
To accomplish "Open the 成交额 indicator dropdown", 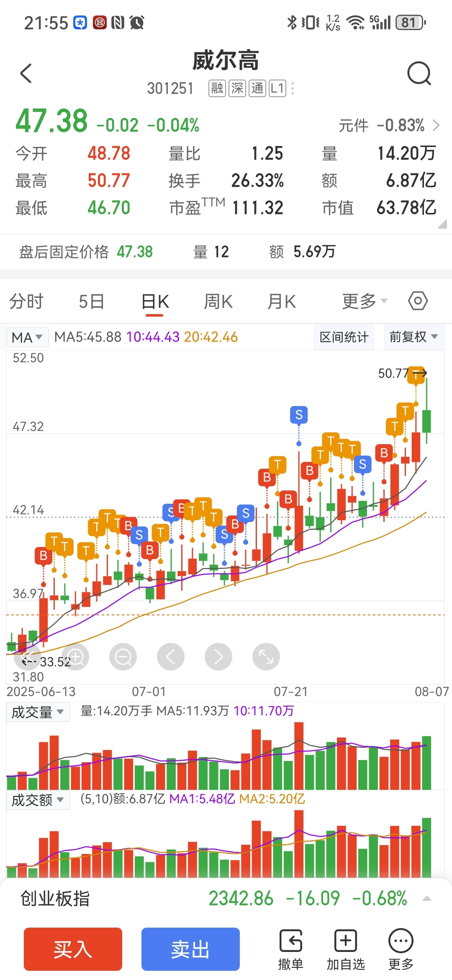I will point(38,800).
